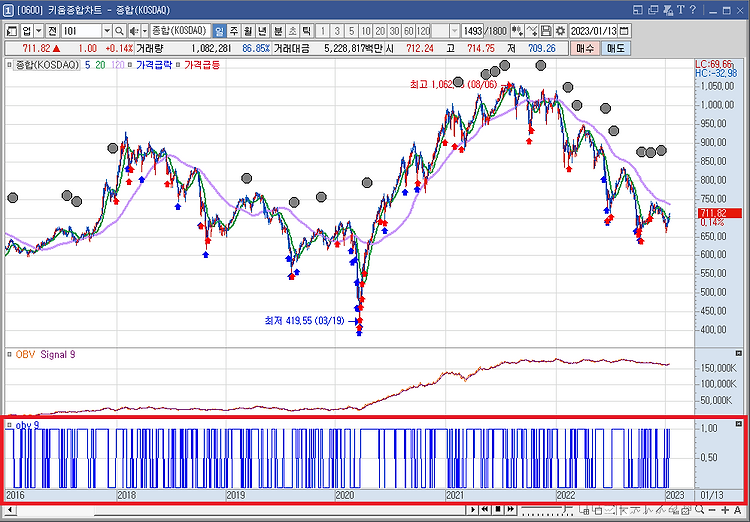Open the 업 type dropdown arrow
Screen dimensions: 750x522
click(x=39, y=31)
